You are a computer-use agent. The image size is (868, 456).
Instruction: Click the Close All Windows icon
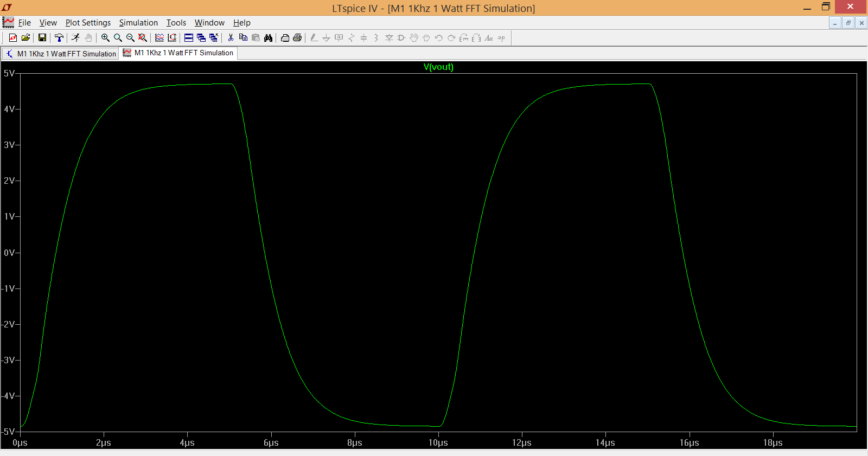214,38
